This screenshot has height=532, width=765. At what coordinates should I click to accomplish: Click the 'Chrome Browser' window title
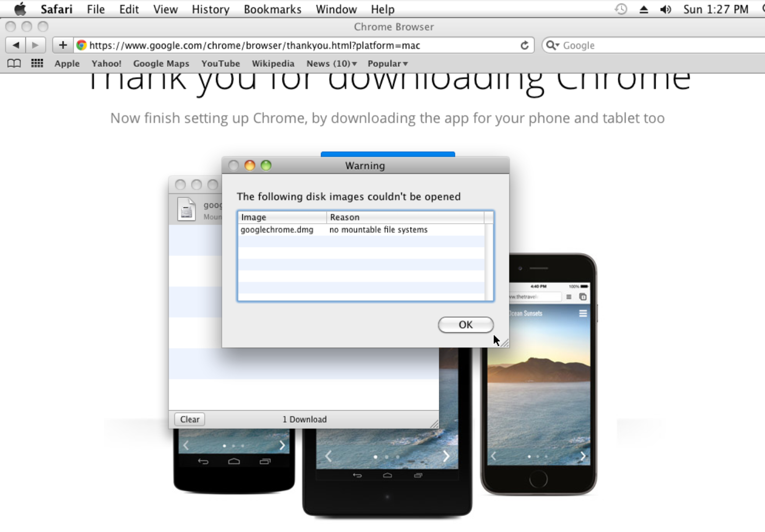pos(394,27)
